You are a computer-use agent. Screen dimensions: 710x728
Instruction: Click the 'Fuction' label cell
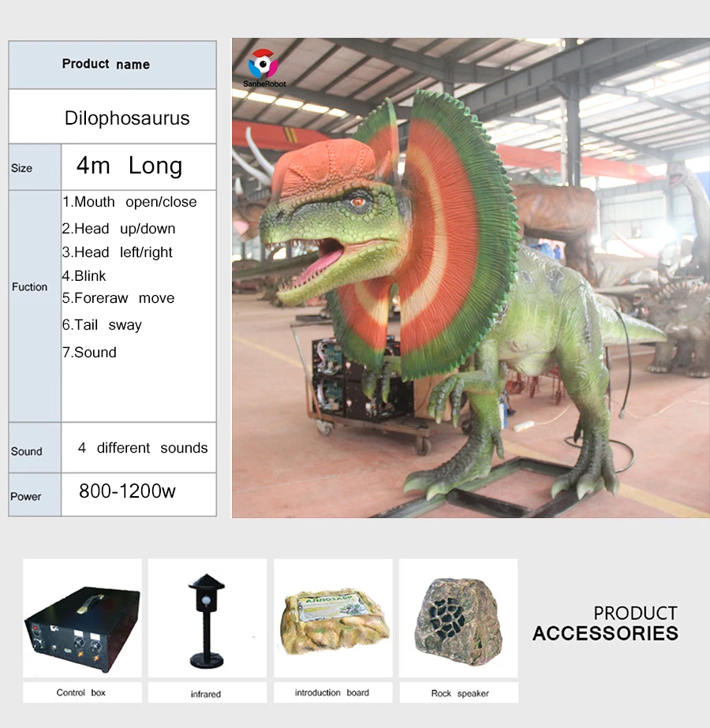point(35,306)
